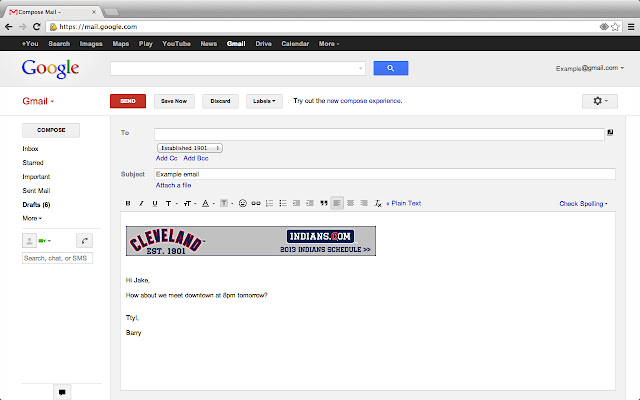Click the chat bubble icon at bottom
The width and height of the screenshot is (640, 400).
click(x=62, y=392)
